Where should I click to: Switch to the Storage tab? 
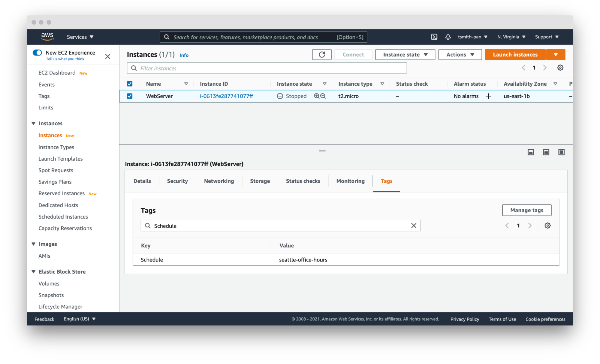tap(260, 181)
